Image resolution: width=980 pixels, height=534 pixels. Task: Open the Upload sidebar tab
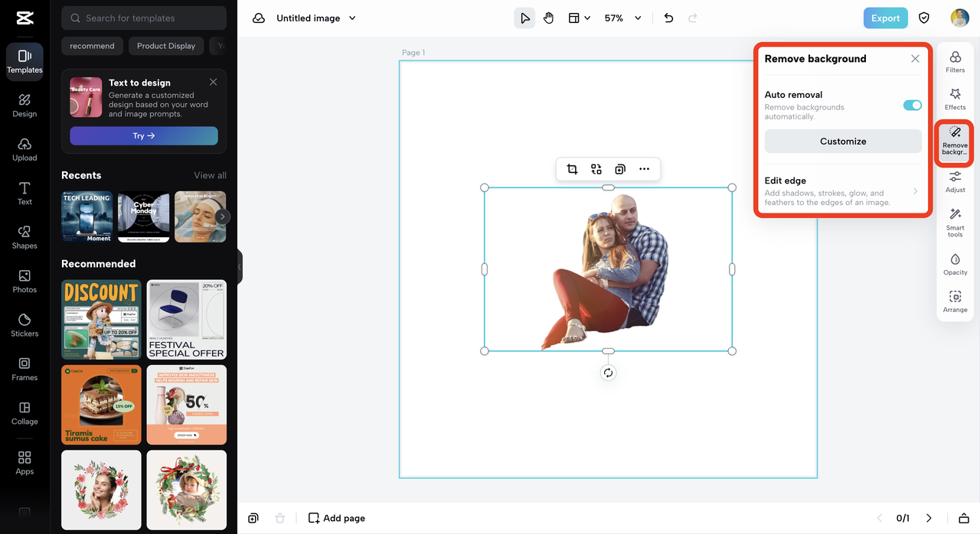pos(24,150)
